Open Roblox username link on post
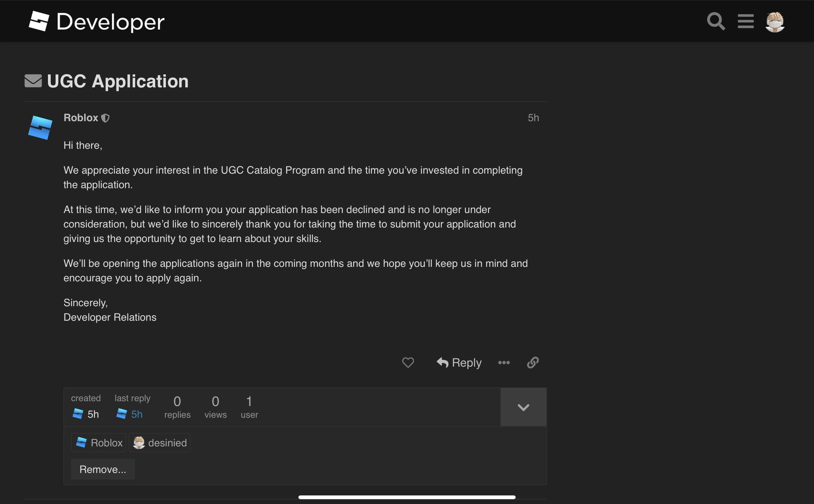Viewport: 814px width, 504px height. pos(81,118)
